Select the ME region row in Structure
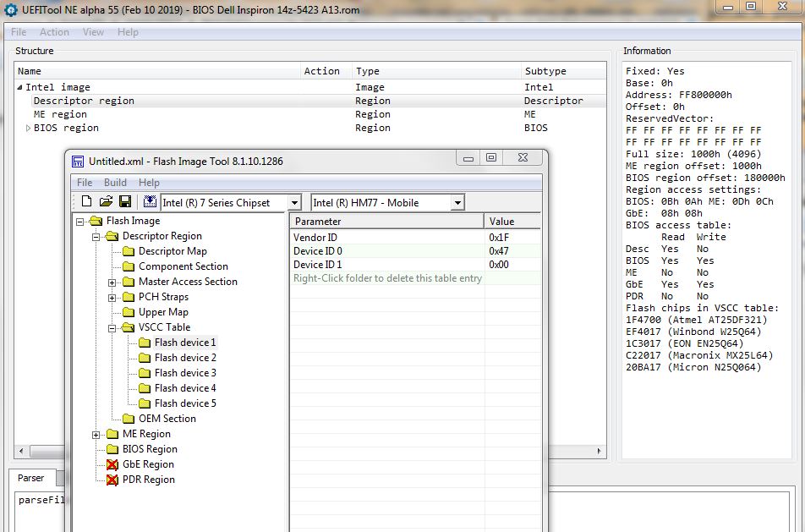Viewport: 805px width, 532px height. click(60, 114)
